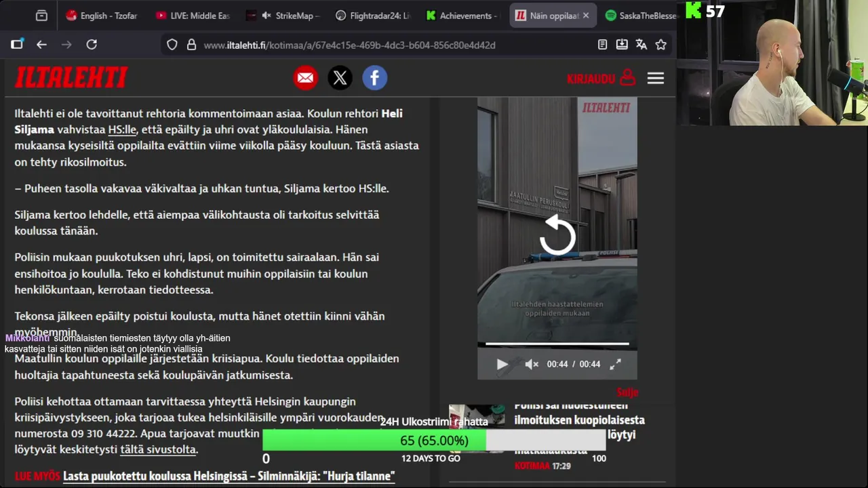
Task: Open the Poliisi sai huolestuneen ilmoituksen headline
Action: point(579,427)
